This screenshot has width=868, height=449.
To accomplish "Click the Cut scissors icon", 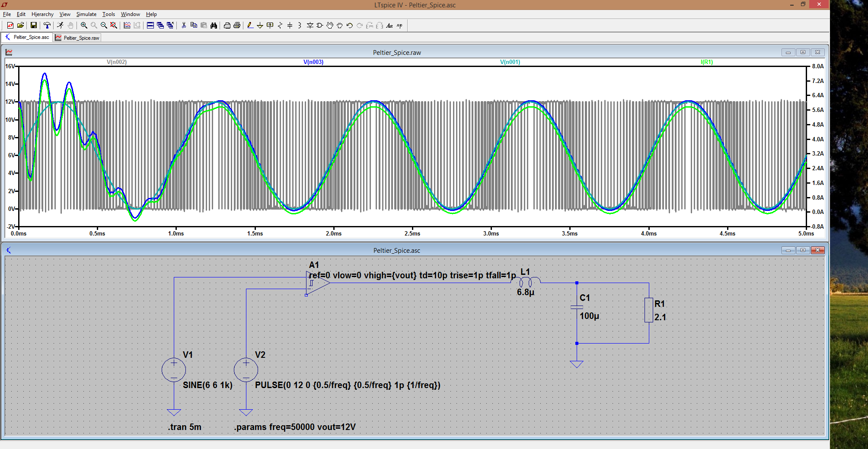I will [x=184, y=25].
